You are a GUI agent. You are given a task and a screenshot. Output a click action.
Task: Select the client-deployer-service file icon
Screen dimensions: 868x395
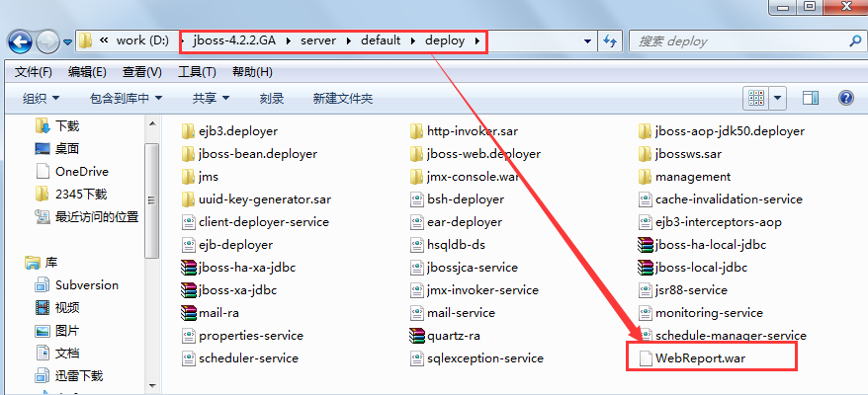click(x=189, y=222)
